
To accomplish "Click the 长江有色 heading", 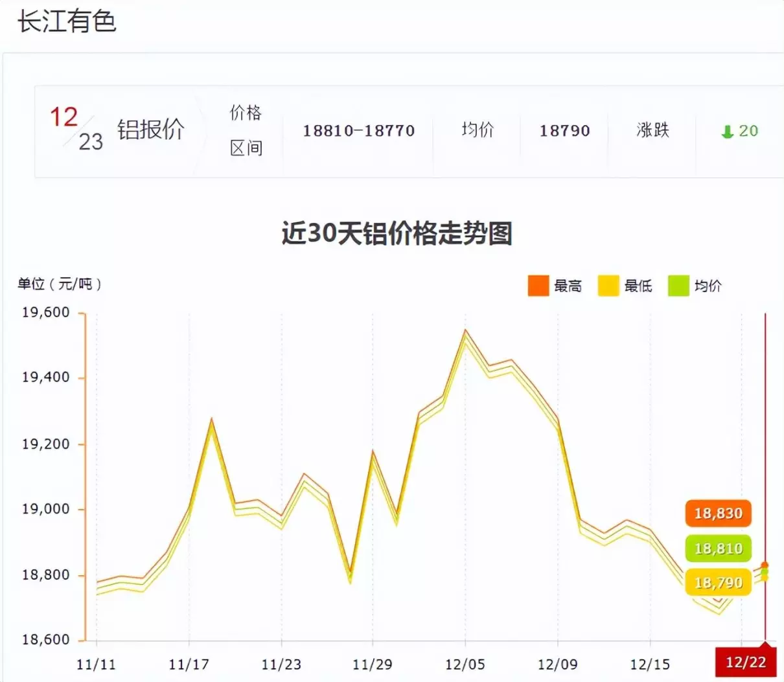I will 67,21.
